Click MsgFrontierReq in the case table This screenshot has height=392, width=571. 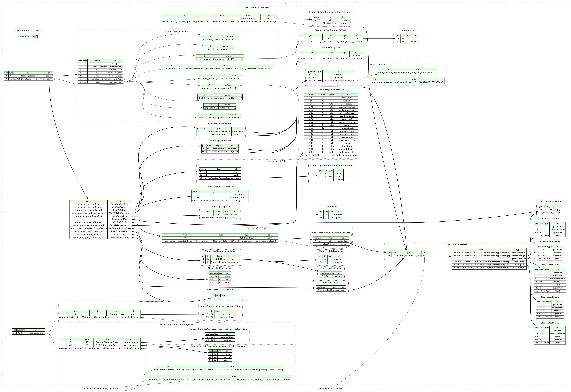120,231
